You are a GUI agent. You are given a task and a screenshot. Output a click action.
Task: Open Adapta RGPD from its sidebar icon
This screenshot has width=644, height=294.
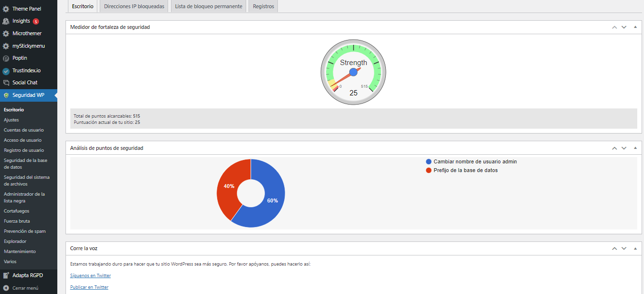tap(5, 275)
